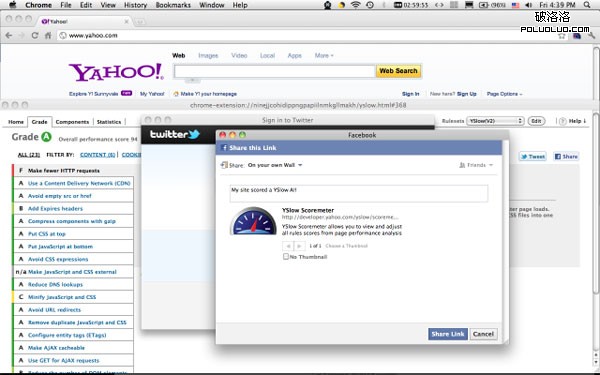Open the Wi-Fi status icon in menu bar
600x375 pixels.
pos(355,5)
